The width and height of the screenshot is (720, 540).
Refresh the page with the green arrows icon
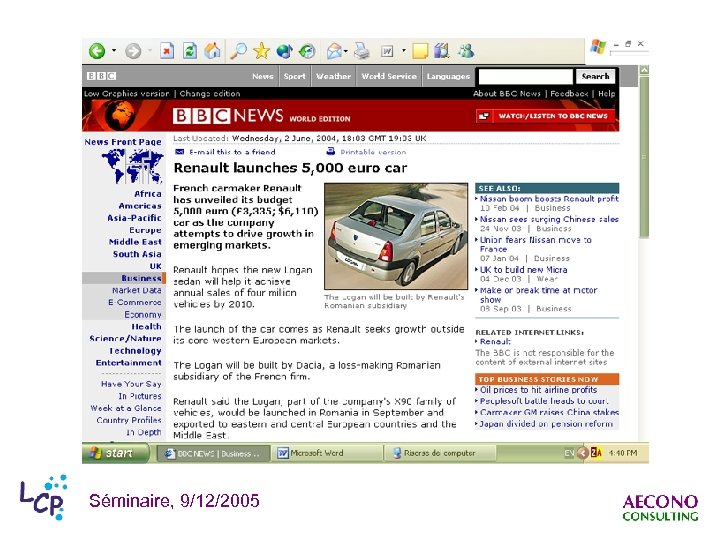point(190,51)
